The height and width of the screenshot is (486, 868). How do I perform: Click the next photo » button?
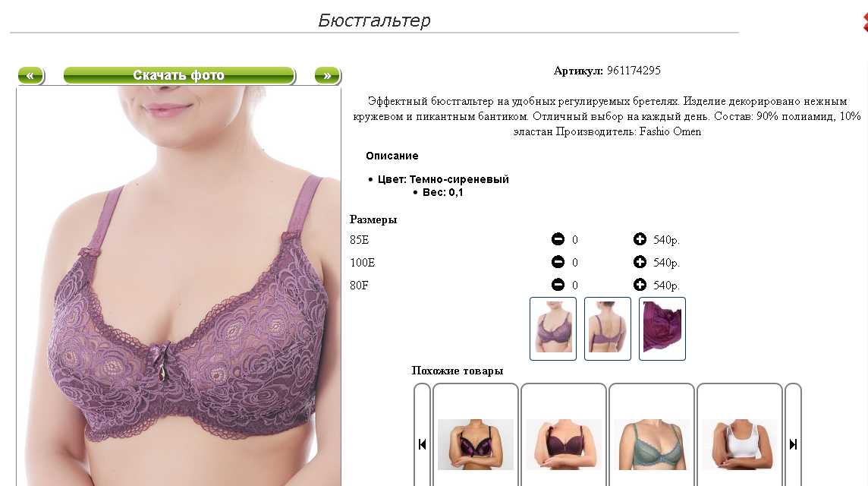pos(327,75)
